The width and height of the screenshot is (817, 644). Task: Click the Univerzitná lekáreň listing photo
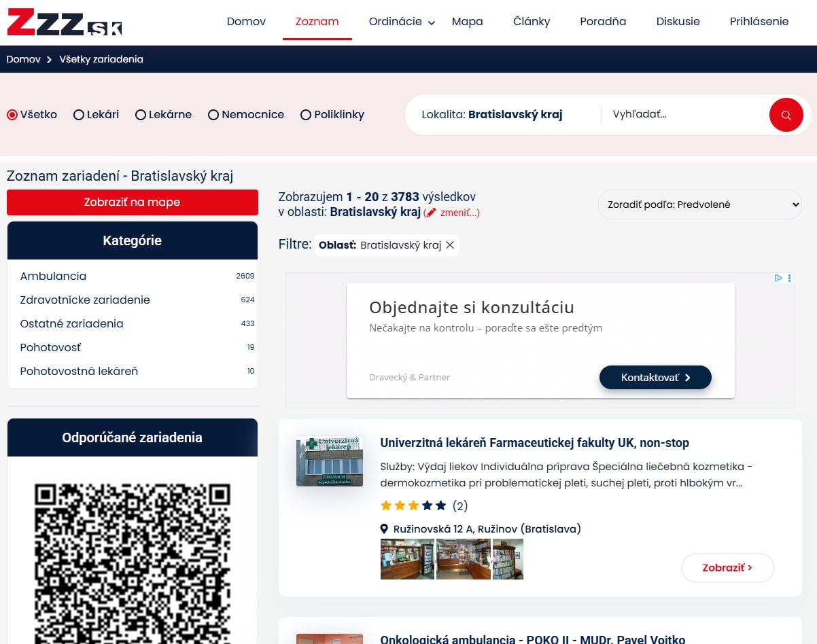(x=330, y=461)
